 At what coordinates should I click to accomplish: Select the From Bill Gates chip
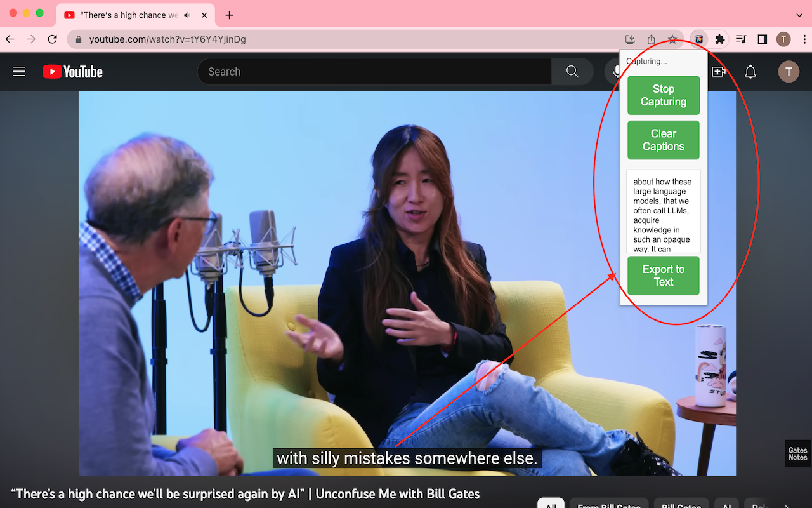609,504
